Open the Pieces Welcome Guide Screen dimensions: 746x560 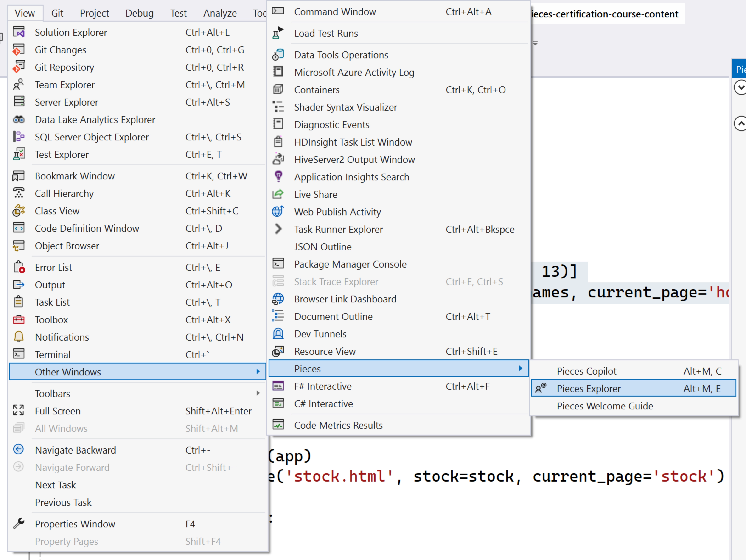tap(604, 406)
